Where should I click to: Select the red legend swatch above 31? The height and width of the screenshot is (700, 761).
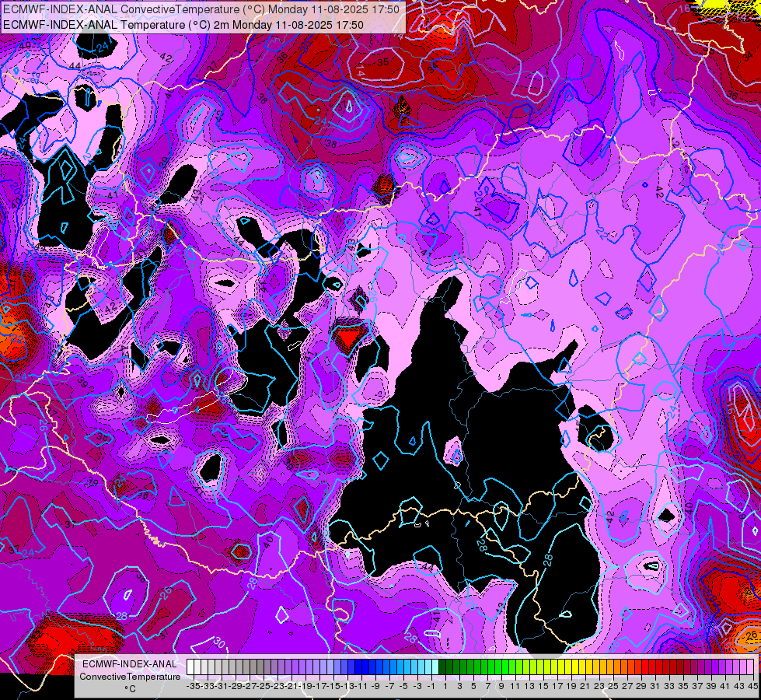[x=652, y=667]
